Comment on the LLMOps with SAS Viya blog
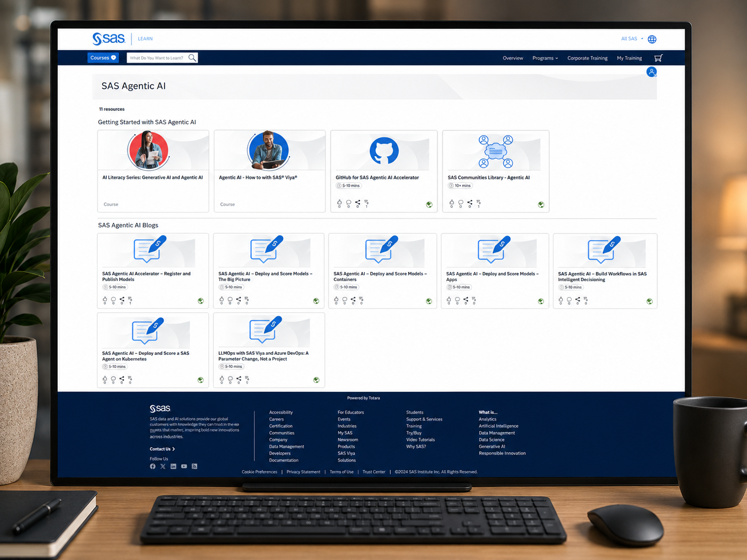Image resolution: width=747 pixels, height=560 pixels. coord(230,378)
